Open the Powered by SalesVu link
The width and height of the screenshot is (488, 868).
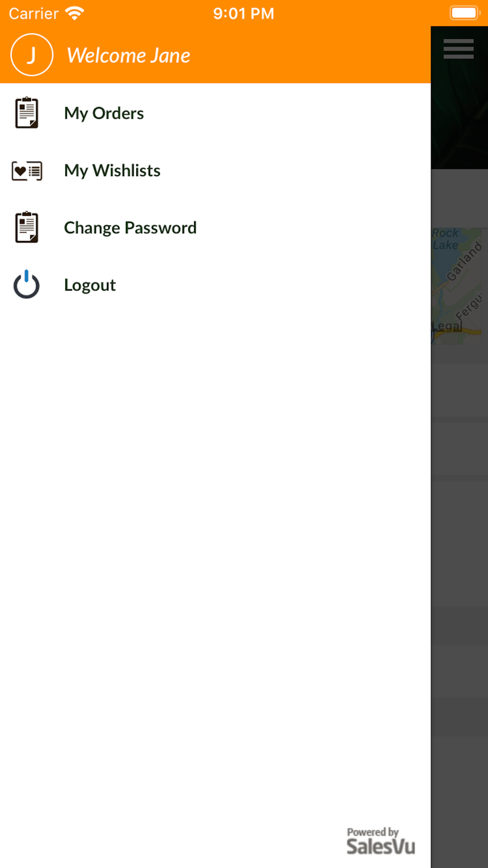pos(381,841)
